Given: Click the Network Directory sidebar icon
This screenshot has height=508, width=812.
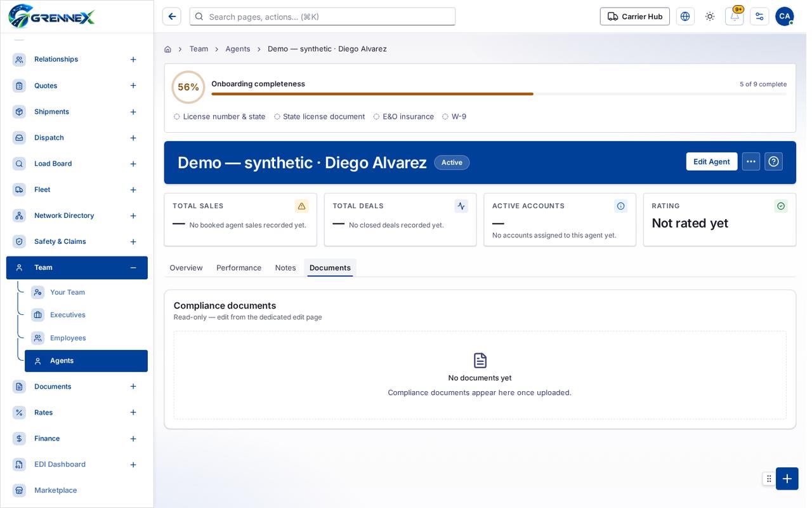Looking at the screenshot, I should 19,215.
